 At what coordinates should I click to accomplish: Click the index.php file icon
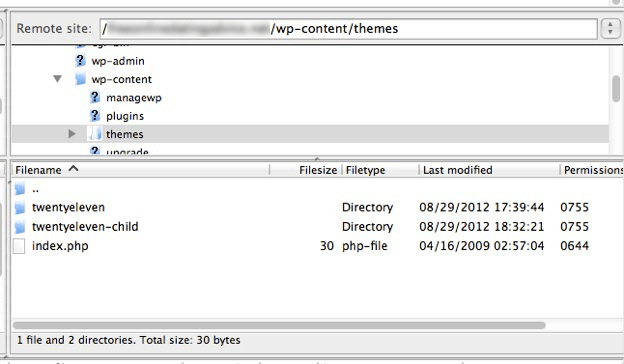pyautogui.click(x=19, y=246)
